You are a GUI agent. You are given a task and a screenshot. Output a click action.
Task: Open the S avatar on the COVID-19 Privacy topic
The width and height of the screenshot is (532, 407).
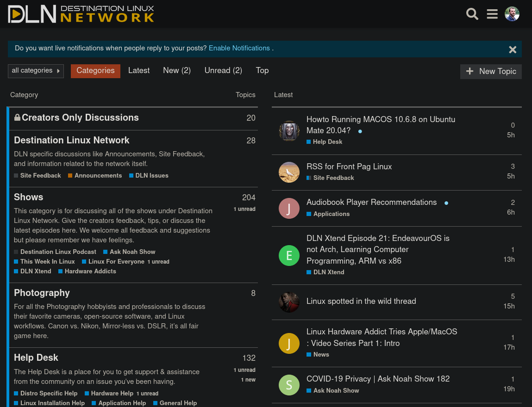(289, 385)
